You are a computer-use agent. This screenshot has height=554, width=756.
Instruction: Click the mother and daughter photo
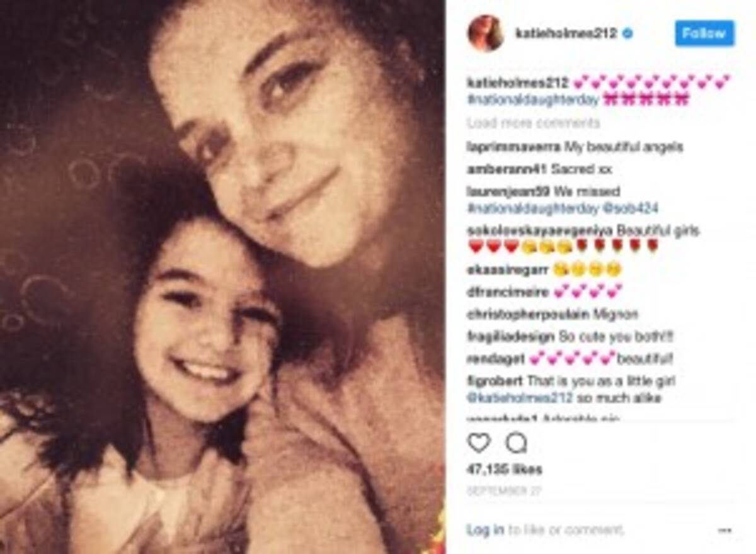(222, 277)
